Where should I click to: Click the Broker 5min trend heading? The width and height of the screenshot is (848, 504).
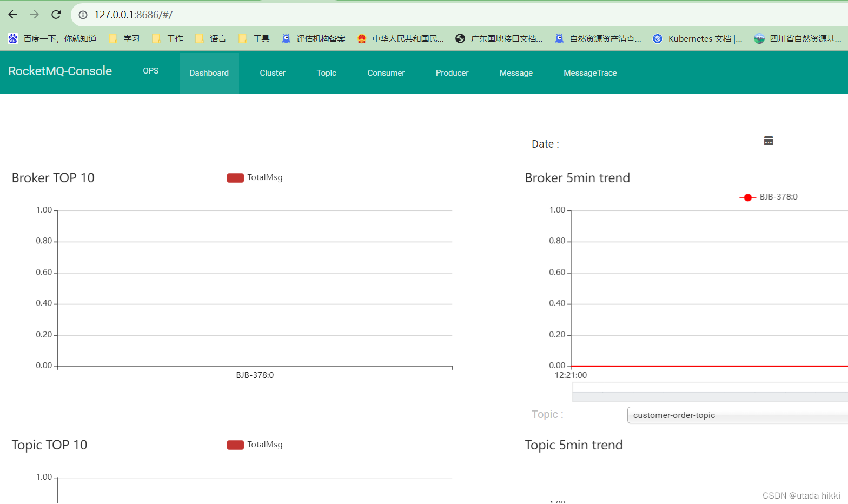click(x=577, y=178)
